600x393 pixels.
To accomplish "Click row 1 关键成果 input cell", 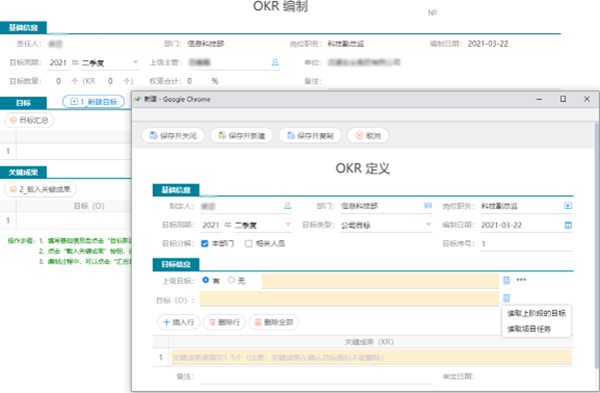I will click(x=371, y=357).
